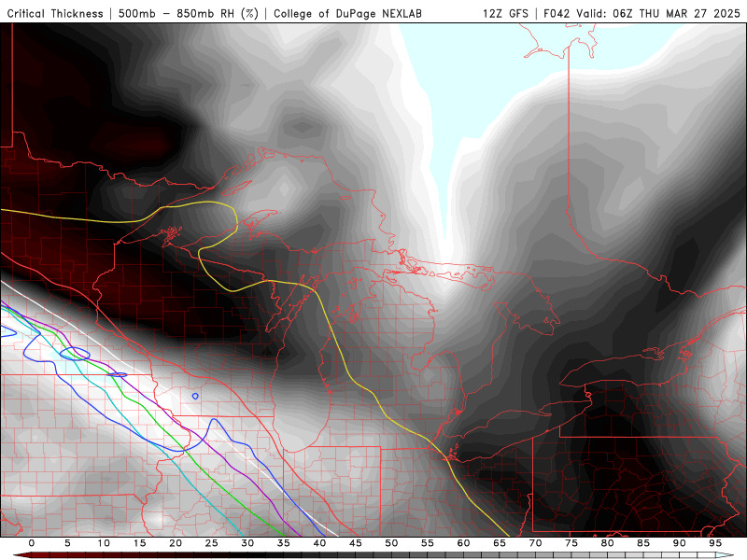
Task: Click legend number "35"
Action: click(284, 543)
